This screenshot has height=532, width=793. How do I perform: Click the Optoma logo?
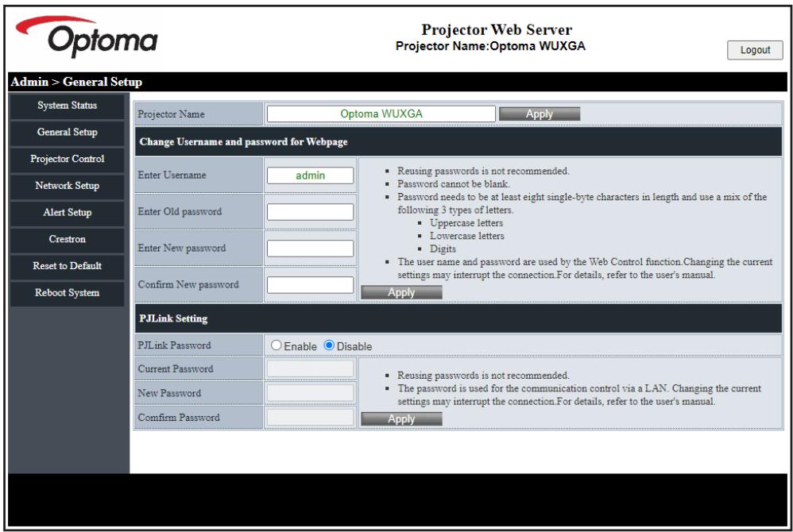tap(87, 37)
